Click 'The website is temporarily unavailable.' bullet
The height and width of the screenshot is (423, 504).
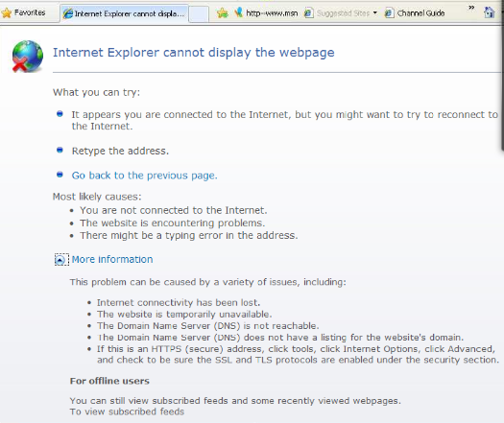click(184, 314)
